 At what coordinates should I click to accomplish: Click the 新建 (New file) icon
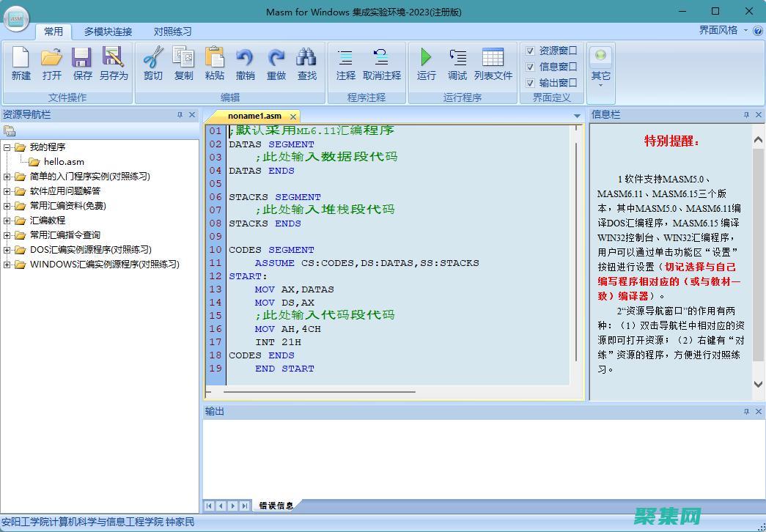click(20, 64)
